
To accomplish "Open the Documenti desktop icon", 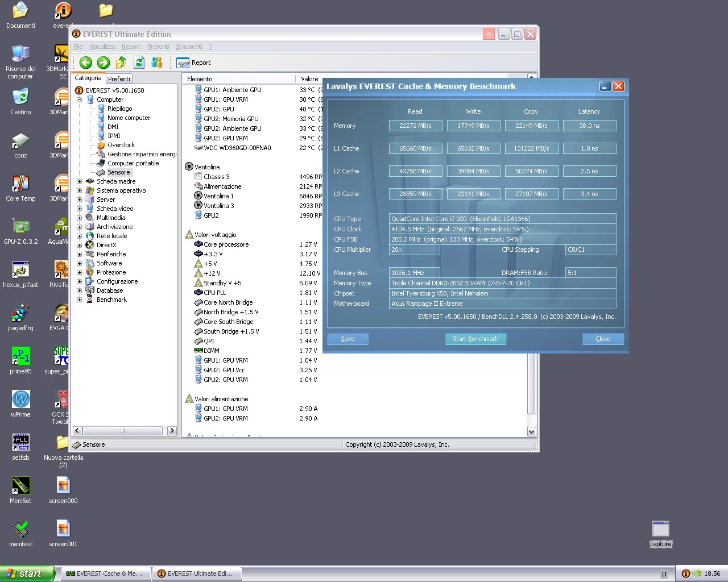I will [20, 15].
